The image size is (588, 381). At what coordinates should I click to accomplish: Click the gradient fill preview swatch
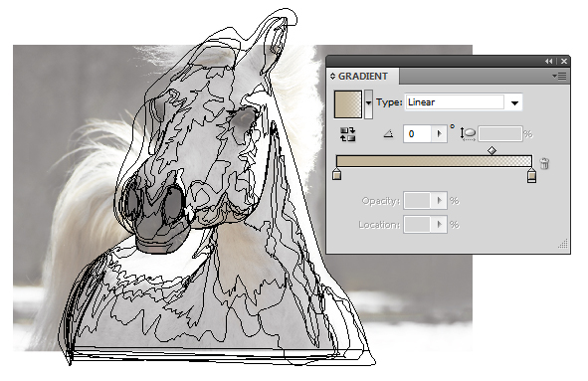tap(348, 103)
